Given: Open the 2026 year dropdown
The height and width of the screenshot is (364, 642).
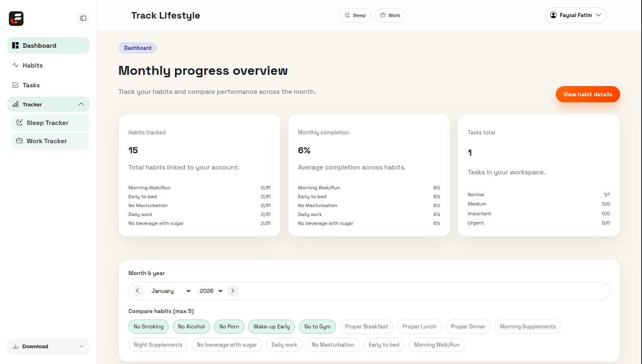Looking at the screenshot, I should click(211, 291).
